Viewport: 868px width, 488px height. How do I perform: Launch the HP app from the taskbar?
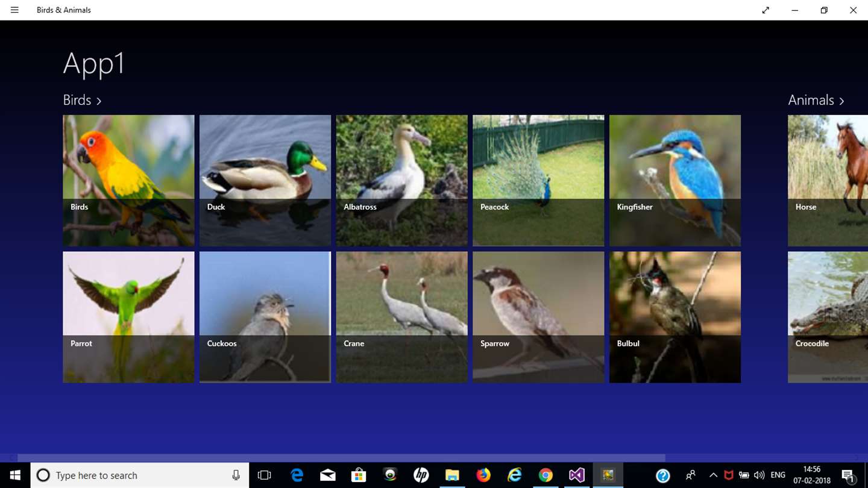coord(421,475)
